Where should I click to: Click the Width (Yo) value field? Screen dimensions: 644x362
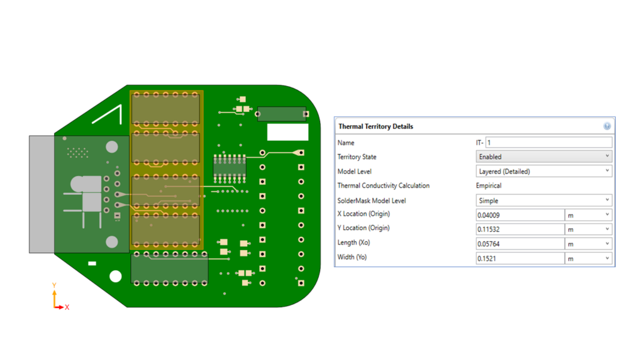coord(519,258)
